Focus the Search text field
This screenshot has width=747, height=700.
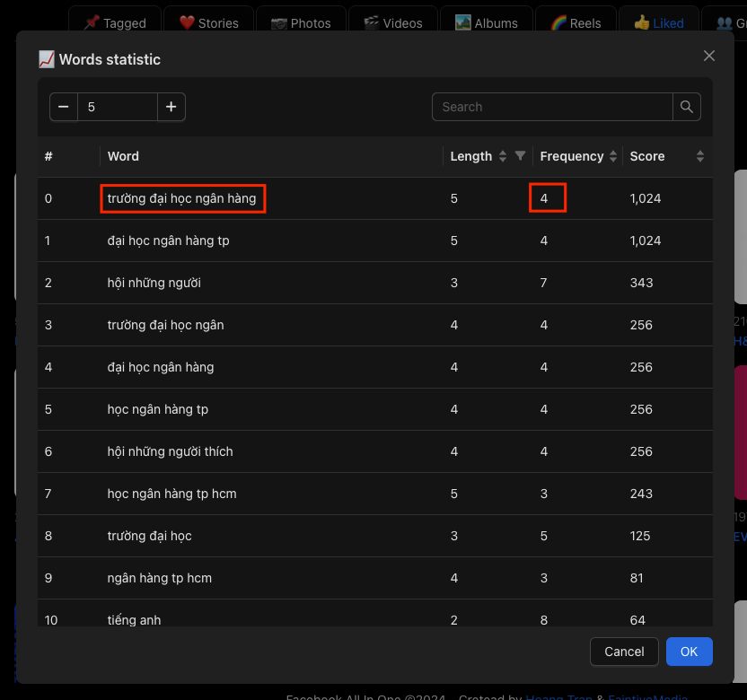pos(552,107)
